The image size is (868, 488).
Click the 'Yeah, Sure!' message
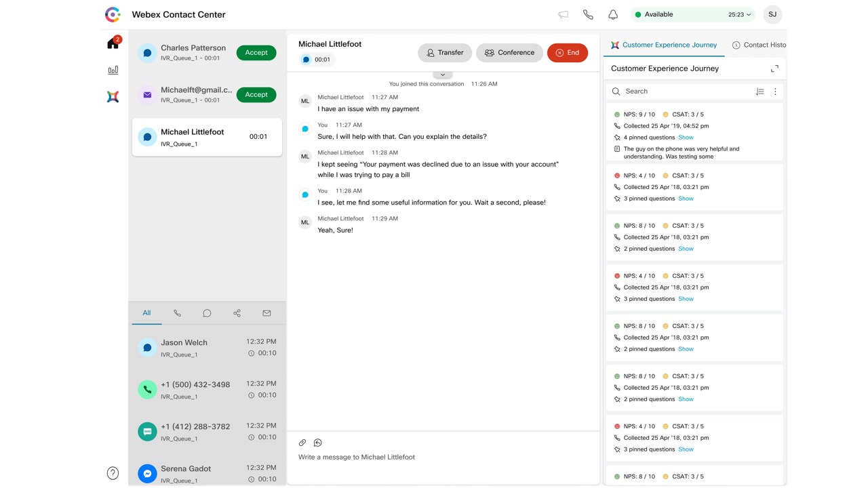pyautogui.click(x=335, y=230)
